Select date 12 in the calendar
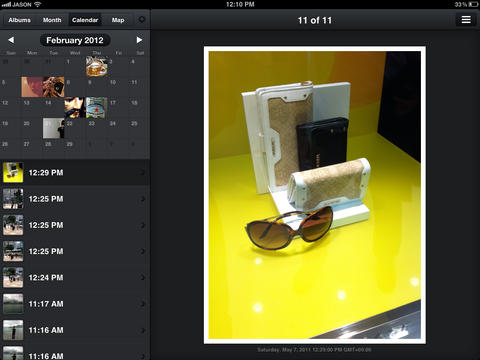 [11, 107]
